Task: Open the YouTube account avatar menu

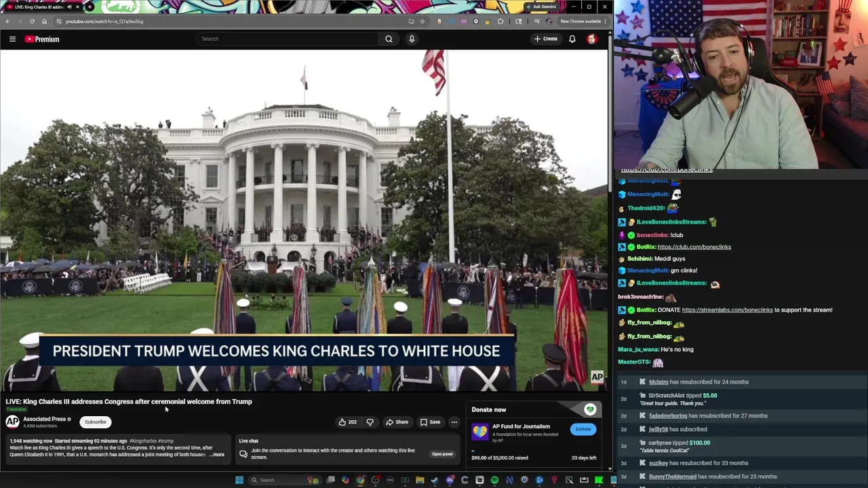Action: coord(592,39)
